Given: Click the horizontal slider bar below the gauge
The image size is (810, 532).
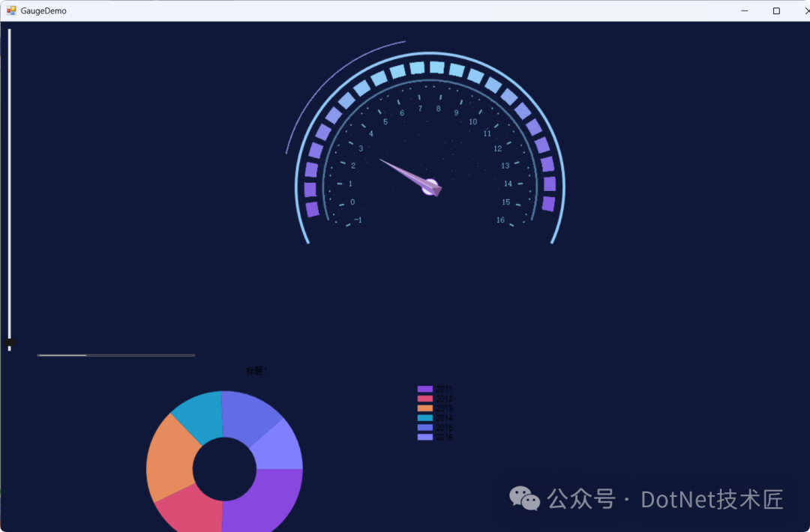Looking at the screenshot, I should point(115,355).
